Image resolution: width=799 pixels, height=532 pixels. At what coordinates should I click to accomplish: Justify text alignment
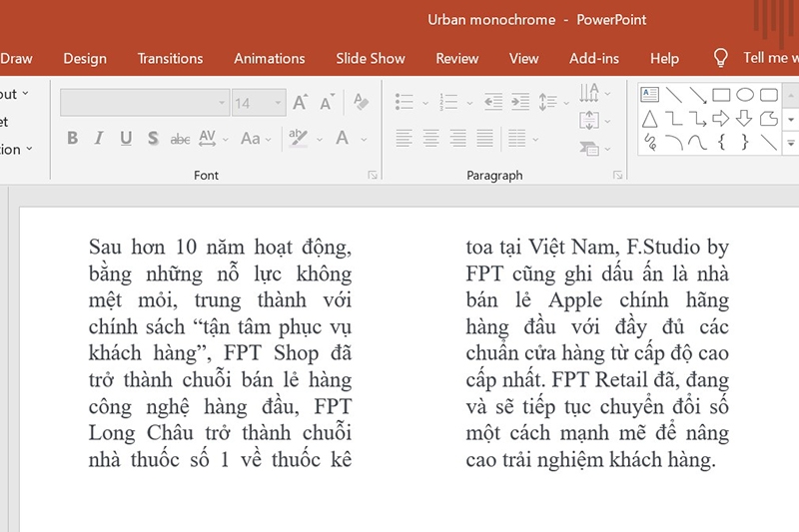(x=484, y=138)
